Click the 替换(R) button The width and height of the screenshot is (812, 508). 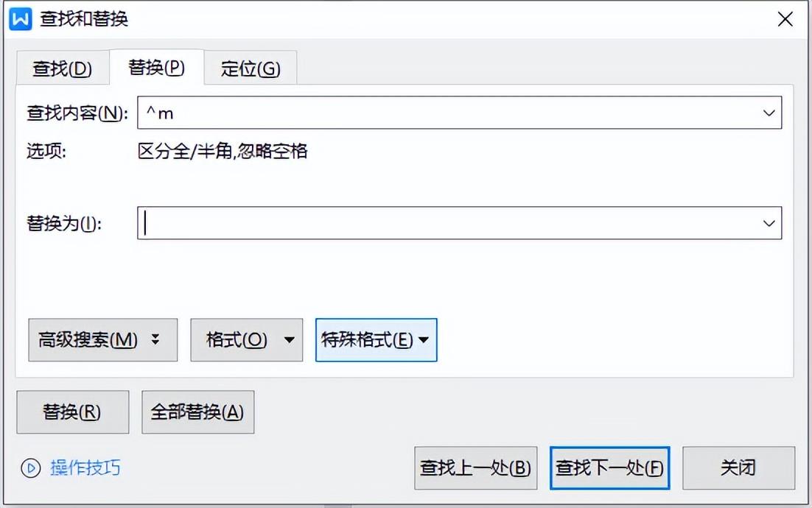(71, 412)
